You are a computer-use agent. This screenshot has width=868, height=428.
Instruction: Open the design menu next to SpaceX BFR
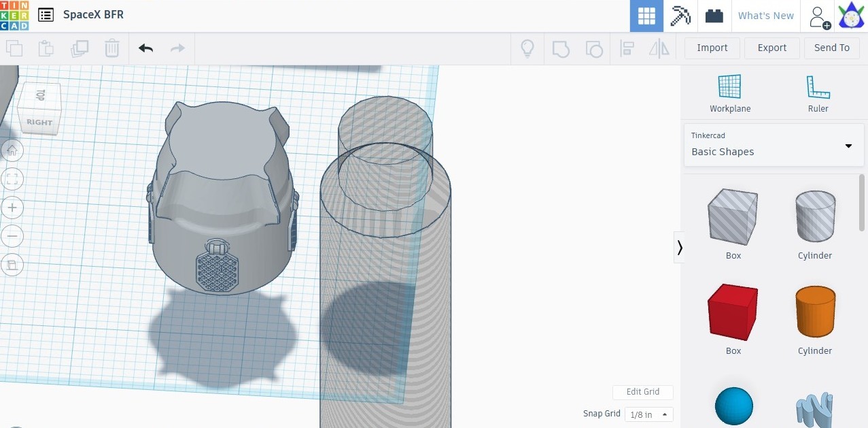[45, 14]
